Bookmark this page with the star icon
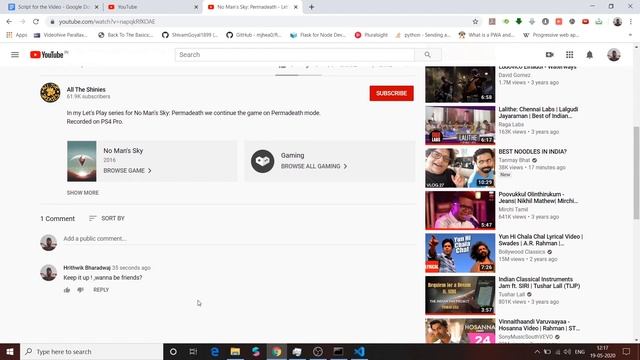640x360 pixels. 475,22
